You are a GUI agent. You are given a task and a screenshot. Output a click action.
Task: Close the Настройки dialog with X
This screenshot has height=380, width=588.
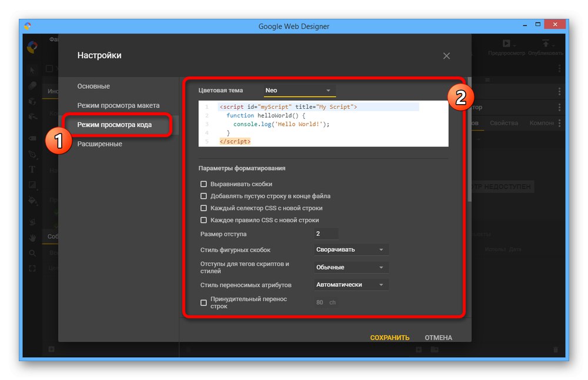[x=446, y=56]
